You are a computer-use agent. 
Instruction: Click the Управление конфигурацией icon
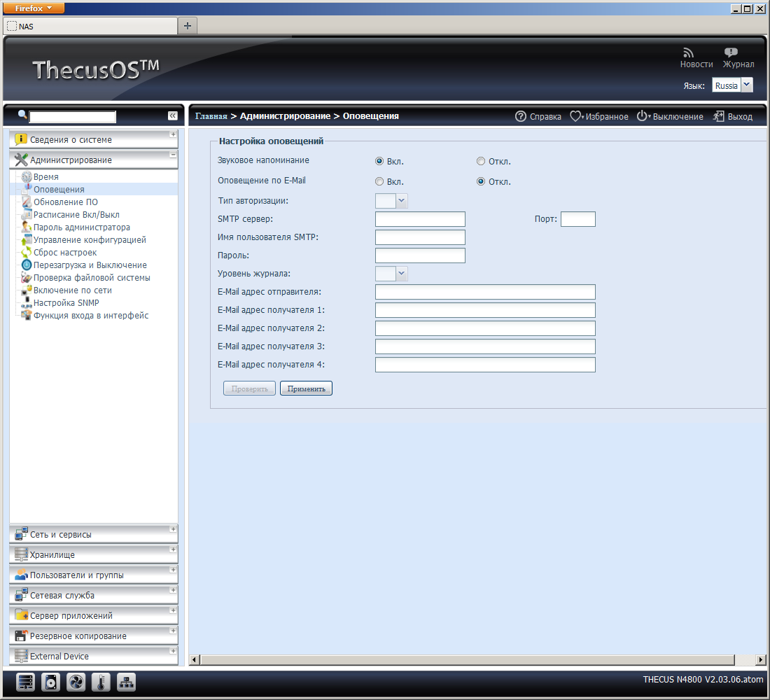point(27,239)
